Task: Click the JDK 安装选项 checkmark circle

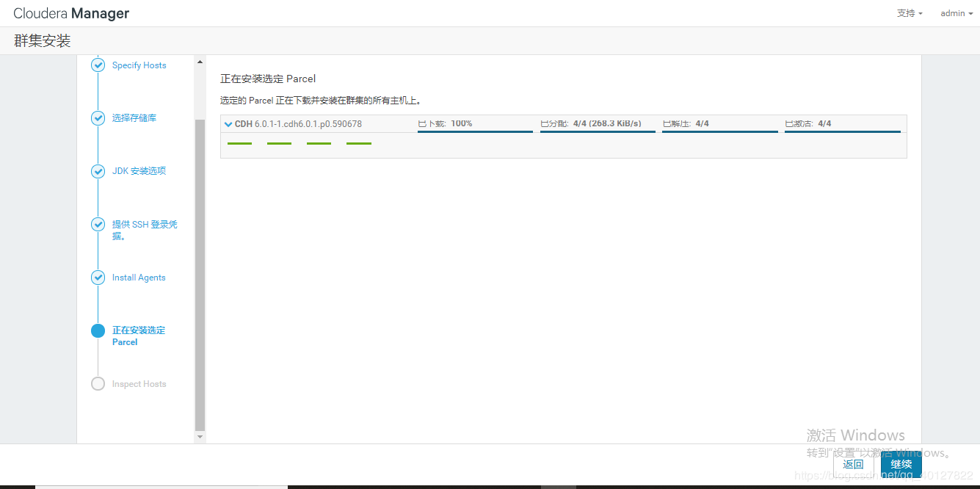Action: click(x=98, y=171)
